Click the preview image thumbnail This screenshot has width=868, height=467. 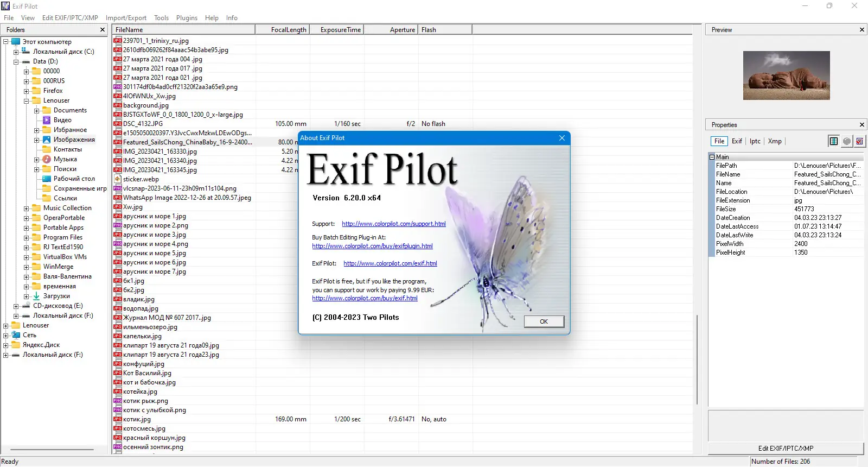786,75
